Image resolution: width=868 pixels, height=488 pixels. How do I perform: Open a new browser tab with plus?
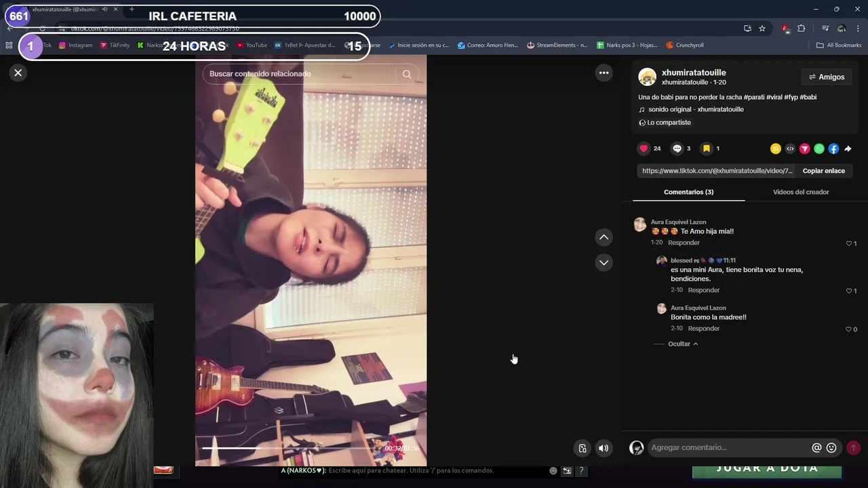132,9
